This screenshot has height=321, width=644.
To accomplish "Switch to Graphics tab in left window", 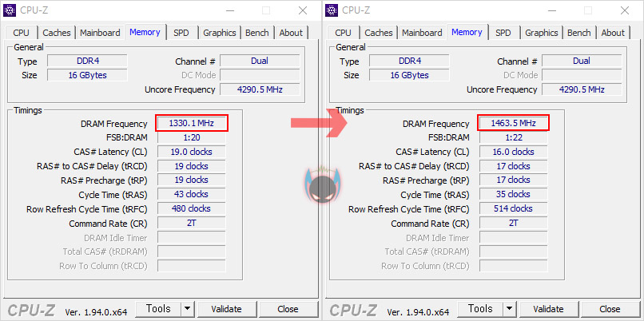I will [x=219, y=33].
